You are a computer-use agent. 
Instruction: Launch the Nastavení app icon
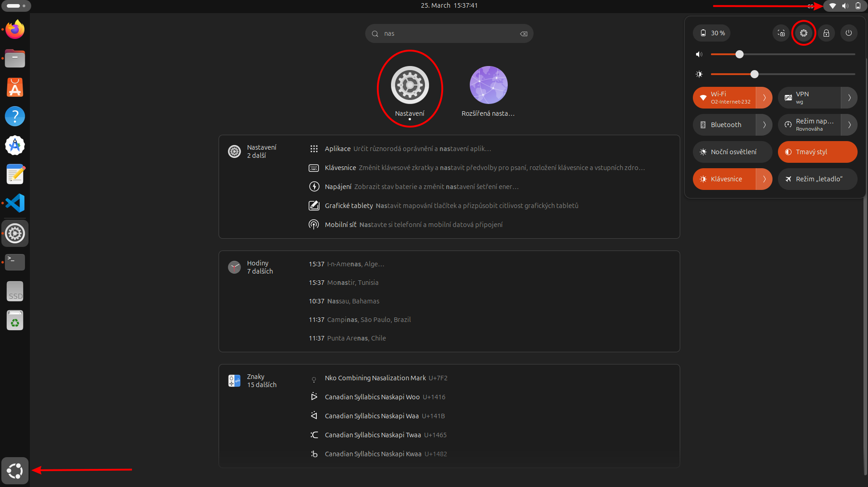[x=410, y=90]
